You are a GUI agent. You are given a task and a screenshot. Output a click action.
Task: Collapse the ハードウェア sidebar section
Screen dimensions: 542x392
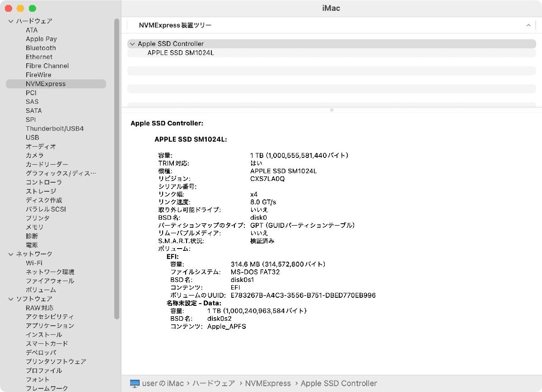11,21
